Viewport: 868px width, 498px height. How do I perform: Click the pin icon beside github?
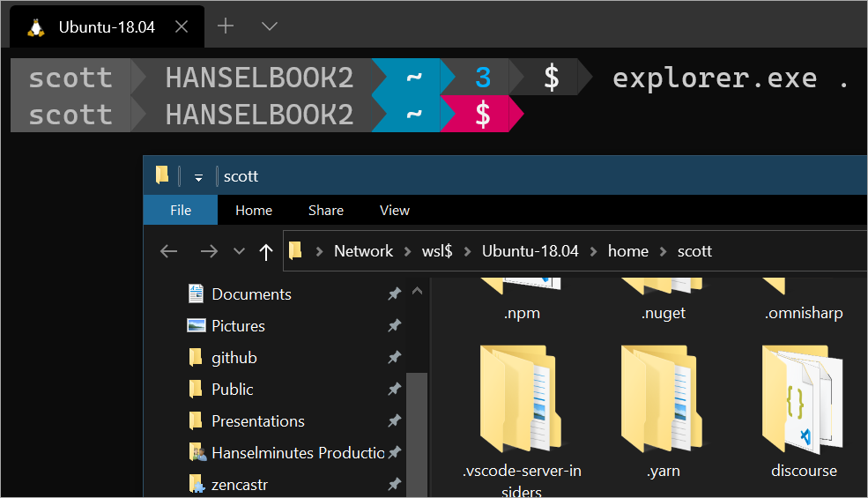(394, 357)
